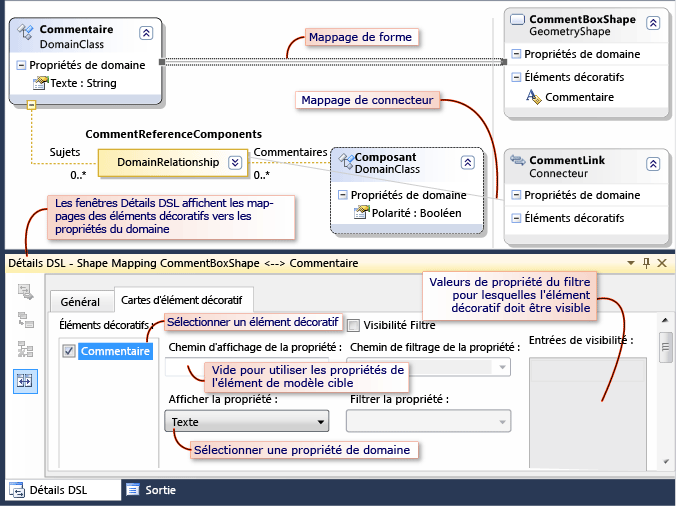Image resolution: width=676 pixels, height=506 pixels.
Task: Collapse Propriétés de domaine in CommentBoxShape
Action: tap(516, 54)
